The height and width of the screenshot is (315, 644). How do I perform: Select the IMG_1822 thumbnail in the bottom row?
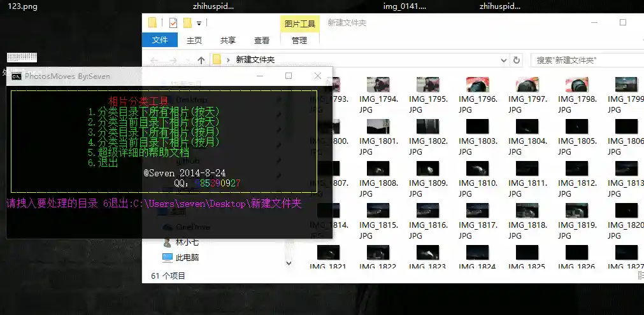click(378, 252)
